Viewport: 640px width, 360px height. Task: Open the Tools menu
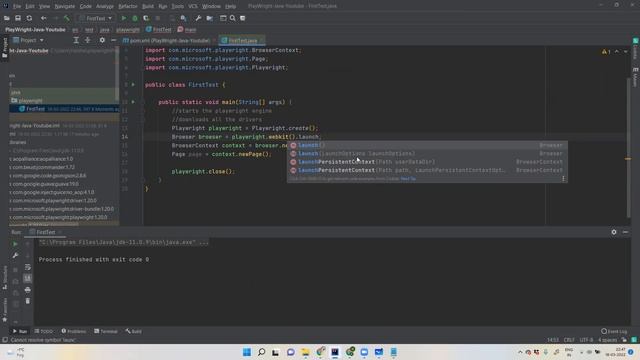[177, 6]
